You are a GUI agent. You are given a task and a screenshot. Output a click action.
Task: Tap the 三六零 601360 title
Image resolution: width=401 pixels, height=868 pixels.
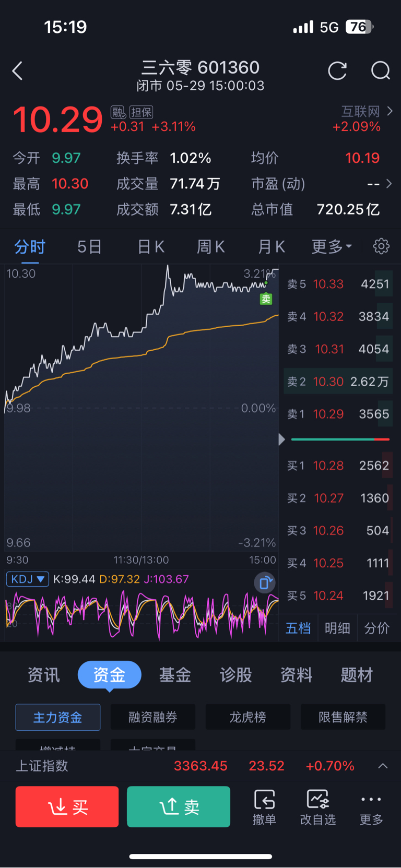[x=200, y=67]
